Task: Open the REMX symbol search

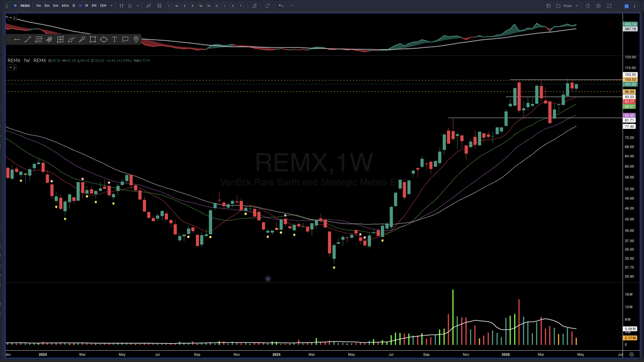Action: click(25, 5)
